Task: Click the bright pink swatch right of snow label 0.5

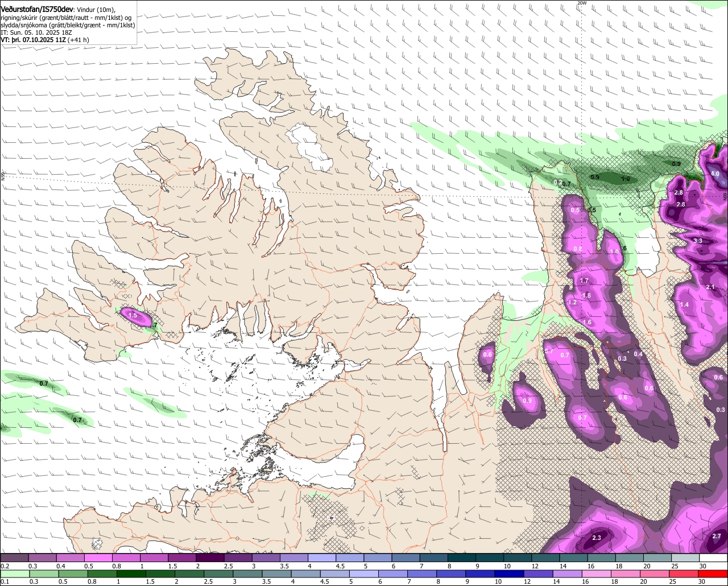Action: tap(98, 558)
